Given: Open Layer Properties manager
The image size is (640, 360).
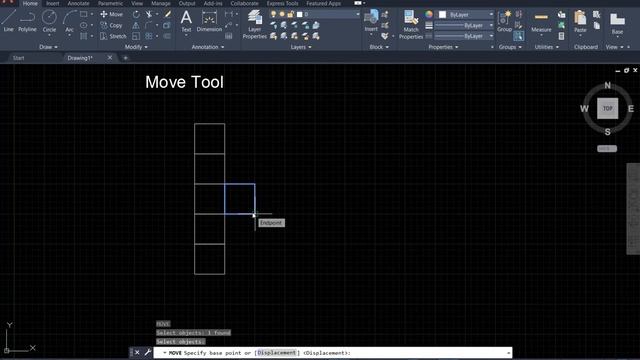Looking at the screenshot, I should click(255, 24).
